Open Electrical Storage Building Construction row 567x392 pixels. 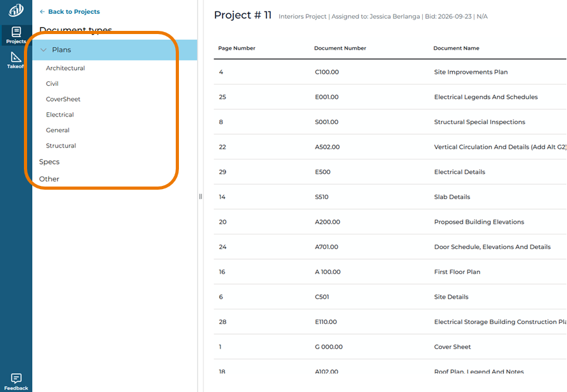coord(390,321)
